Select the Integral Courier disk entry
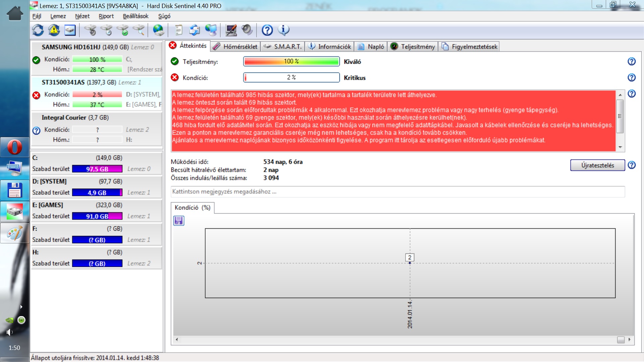The height and width of the screenshot is (362, 644). pos(97,129)
